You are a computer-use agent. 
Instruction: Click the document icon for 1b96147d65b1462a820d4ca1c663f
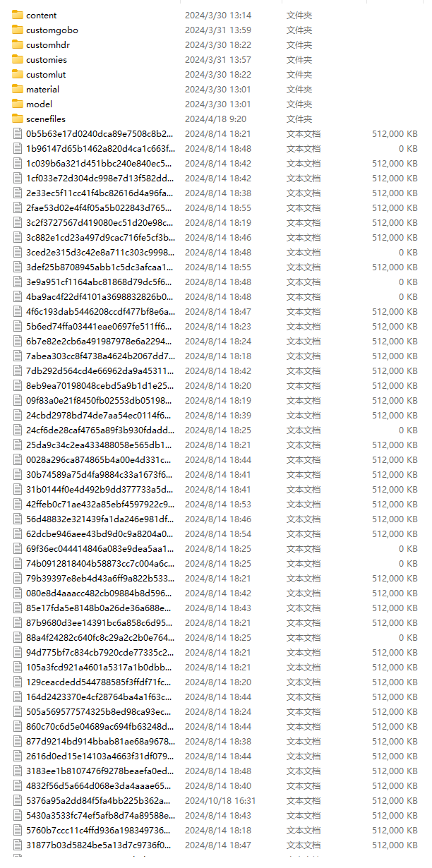18,148
